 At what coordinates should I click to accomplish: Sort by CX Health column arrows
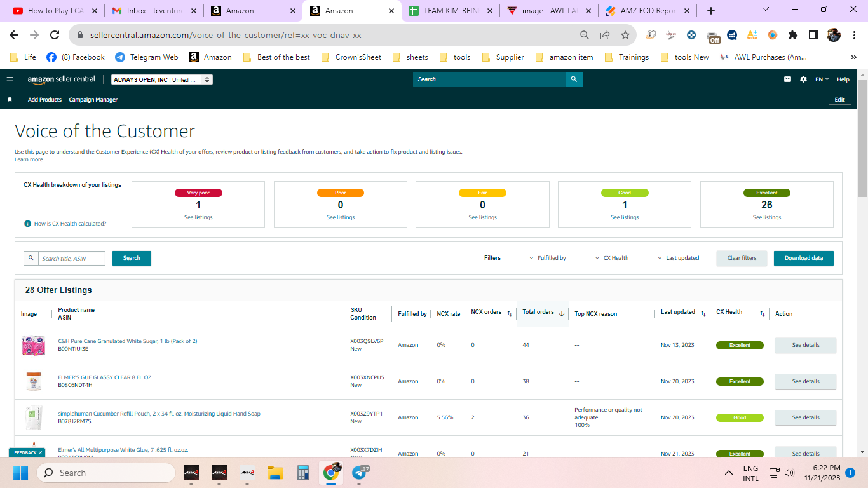(x=763, y=313)
